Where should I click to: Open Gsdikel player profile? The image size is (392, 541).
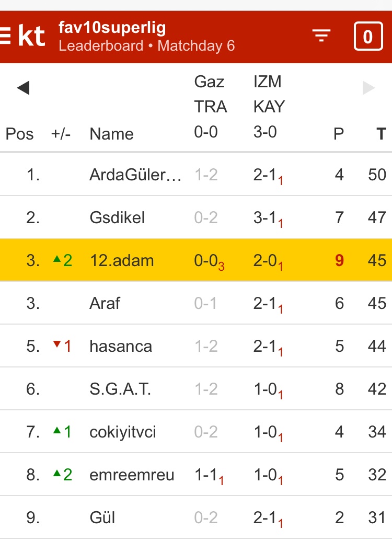(x=117, y=217)
